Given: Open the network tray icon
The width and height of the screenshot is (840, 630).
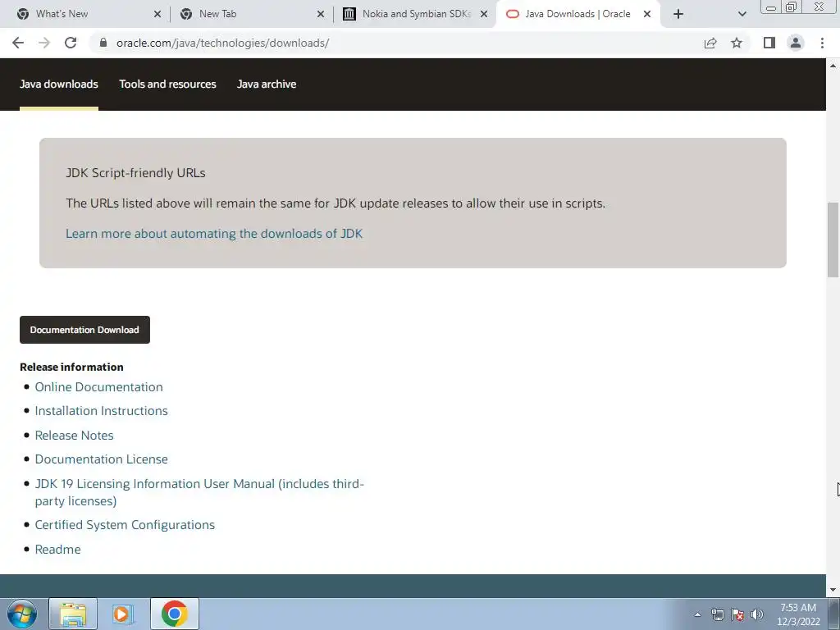Looking at the screenshot, I should pyautogui.click(x=717, y=614).
